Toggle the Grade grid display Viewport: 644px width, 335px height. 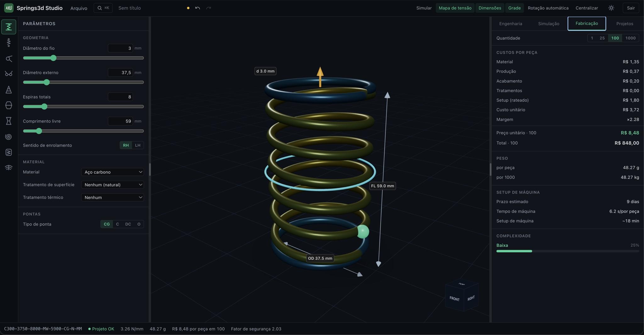click(x=514, y=8)
